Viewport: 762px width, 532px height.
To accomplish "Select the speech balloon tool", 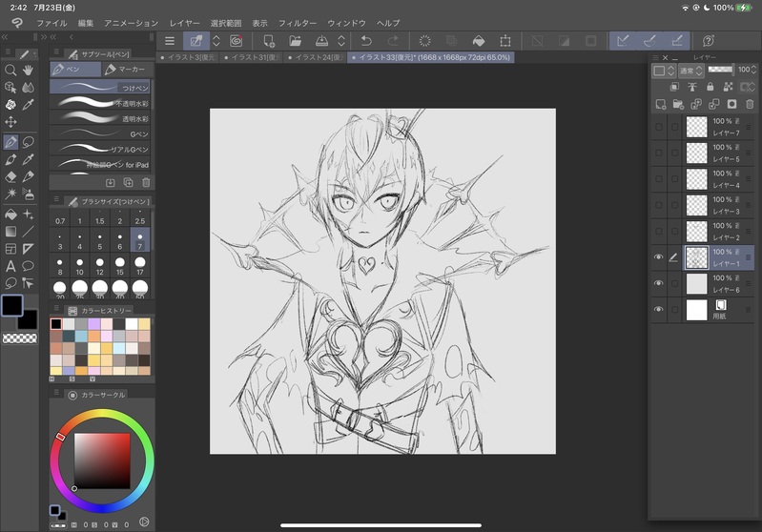I will pyautogui.click(x=29, y=266).
